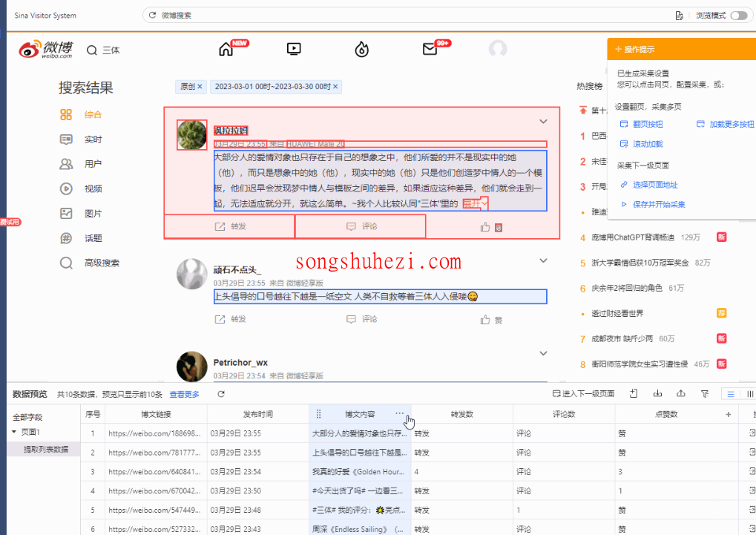Open the ··· menu on 博文内容 column
This screenshot has width=756, height=535.
400,413
